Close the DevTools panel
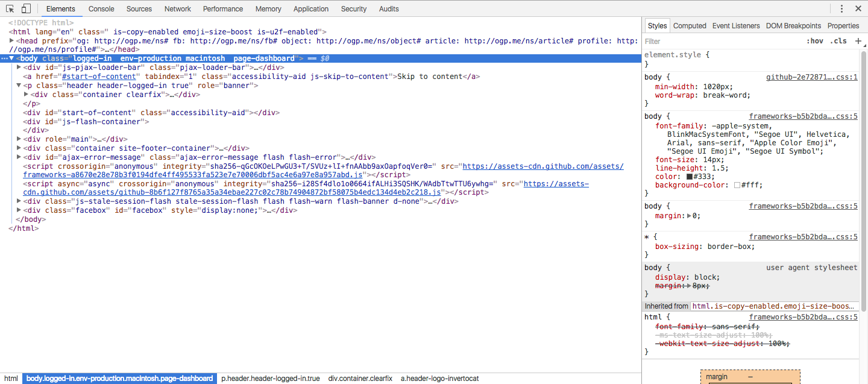This screenshot has height=384, width=868. 858,8
